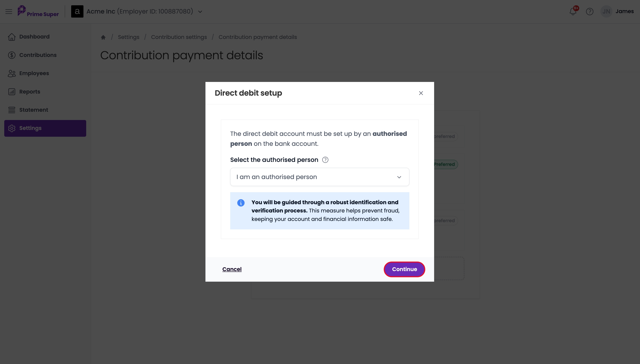Close the Direct debit setup dialog
Image resolution: width=640 pixels, height=364 pixels.
[x=421, y=93]
